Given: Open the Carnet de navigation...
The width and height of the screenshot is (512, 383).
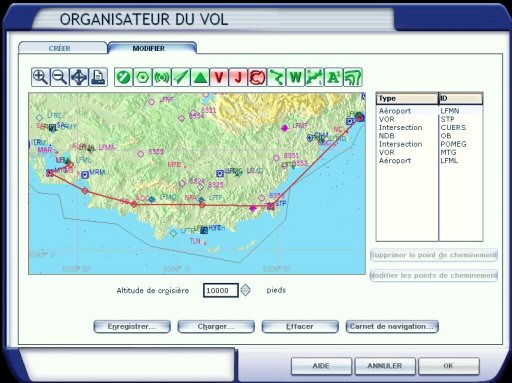Looking at the screenshot, I should click(392, 327).
